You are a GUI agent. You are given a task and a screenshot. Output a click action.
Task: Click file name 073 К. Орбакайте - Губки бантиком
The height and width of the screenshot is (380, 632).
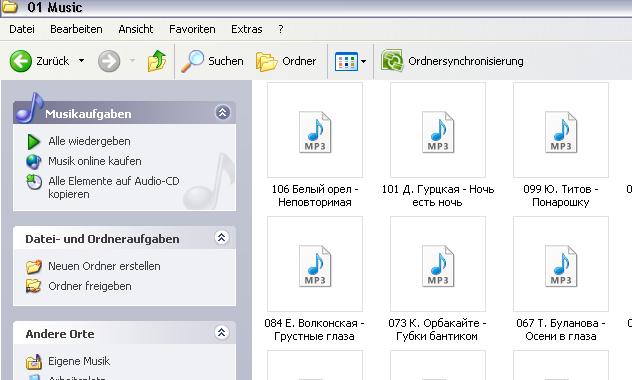click(437, 330)
